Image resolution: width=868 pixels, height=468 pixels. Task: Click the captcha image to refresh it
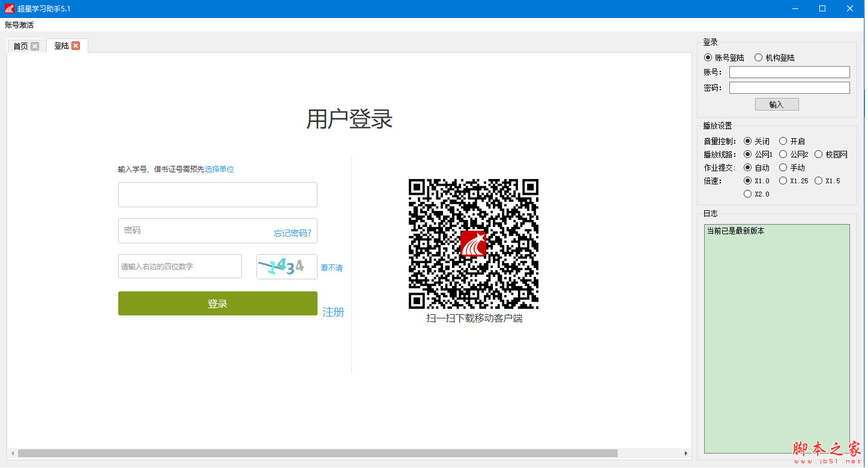(x=287, y=267)
